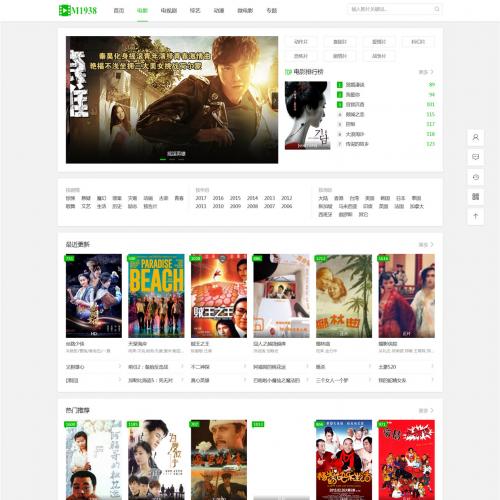Open the first nav tab left of 电影
Screen dimensions: 500x500
click(119, 11)
